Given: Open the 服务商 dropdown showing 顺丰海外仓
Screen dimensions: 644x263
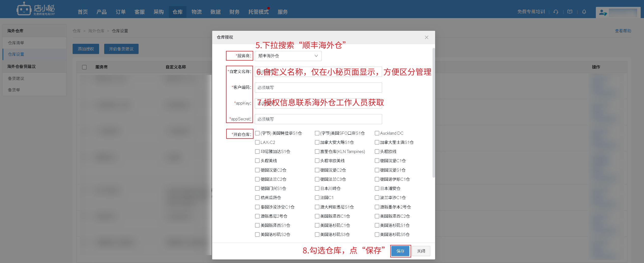Looking at the screenshot, I should click(x=288, y=56).
